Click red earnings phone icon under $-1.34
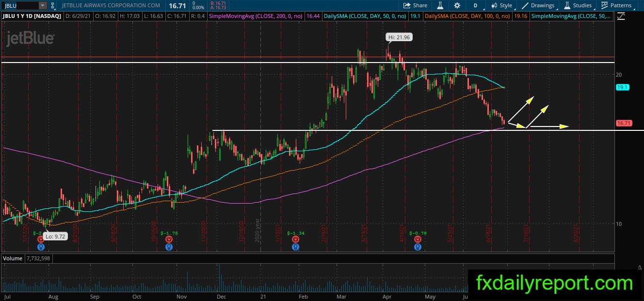The height and width of the screenshot is (301, 644). click(295, 239)
